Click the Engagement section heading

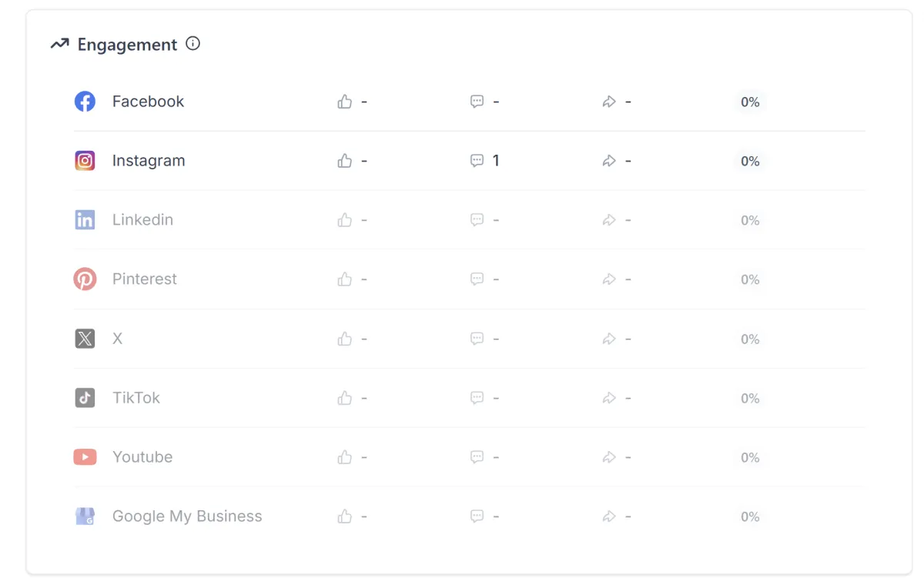pos(127,45)
